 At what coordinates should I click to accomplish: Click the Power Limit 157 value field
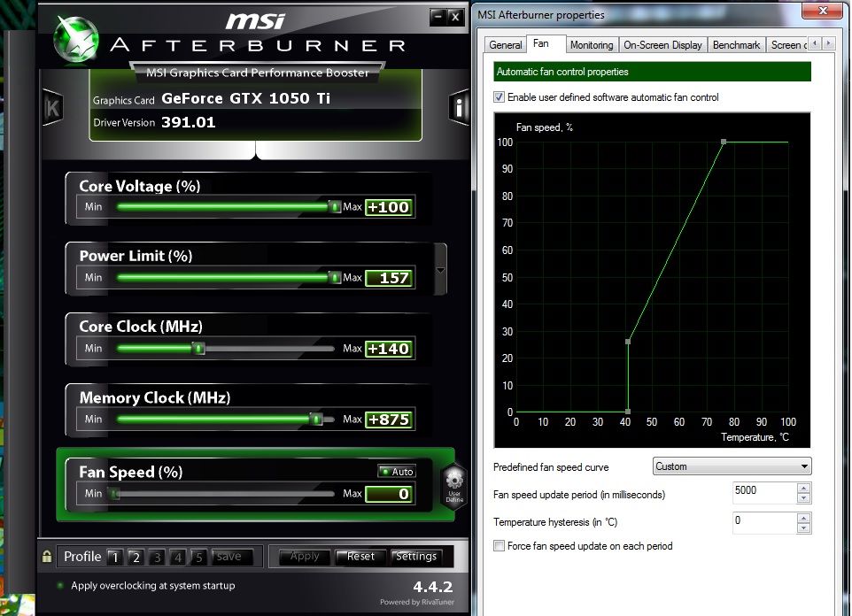point(389,278)
